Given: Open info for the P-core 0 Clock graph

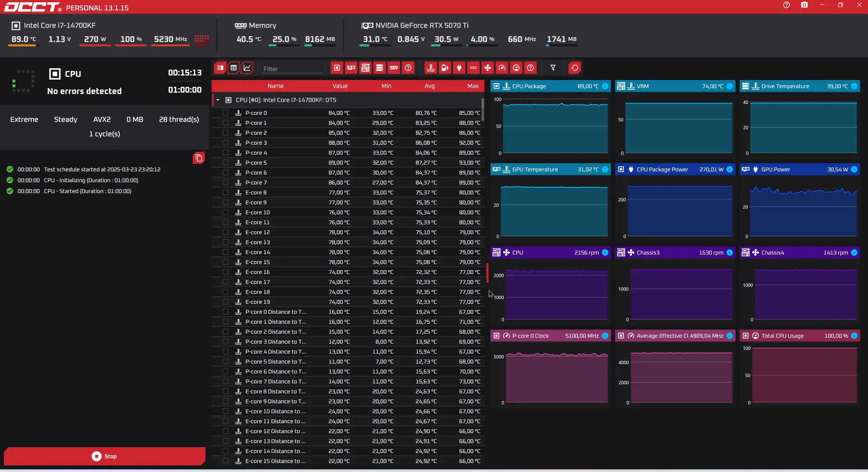Looking at the screenshot, I should click(x=605, y=336).
